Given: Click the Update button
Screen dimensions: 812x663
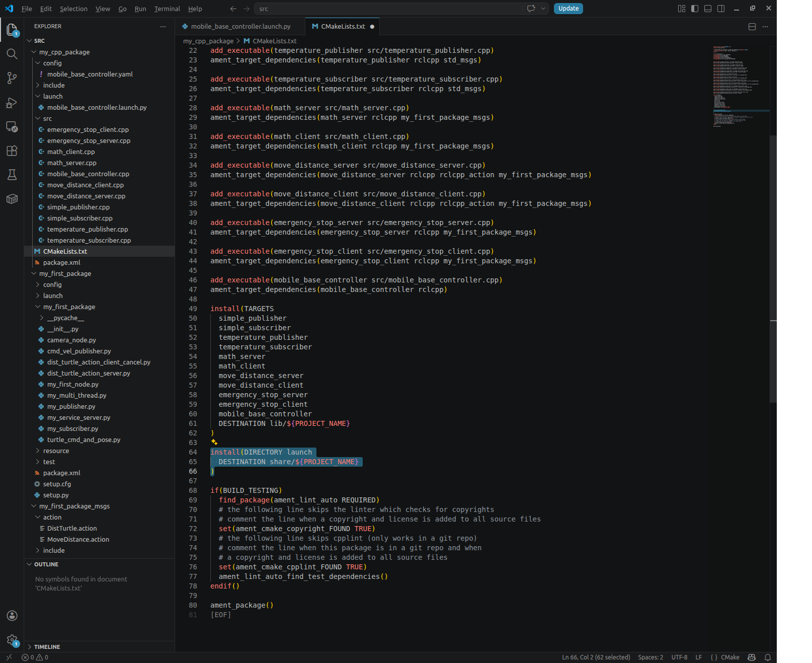Looking at the screenshot, I should click(569, 9).
